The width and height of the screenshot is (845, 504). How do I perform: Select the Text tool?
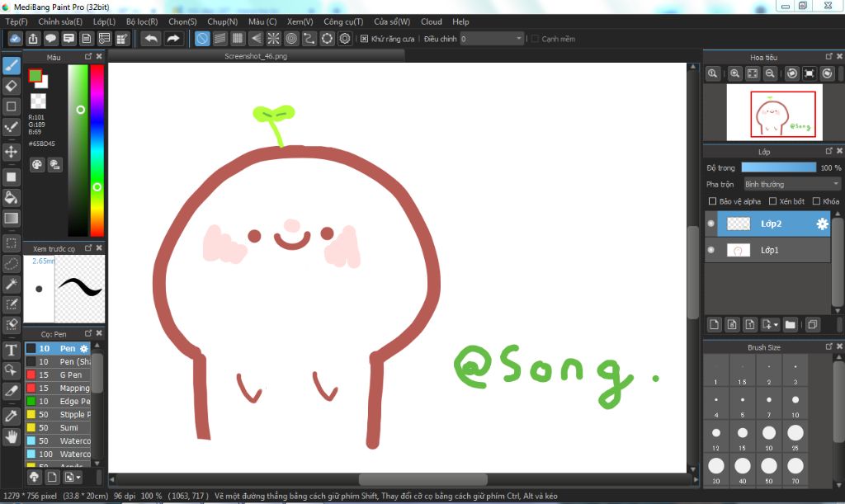12,350
